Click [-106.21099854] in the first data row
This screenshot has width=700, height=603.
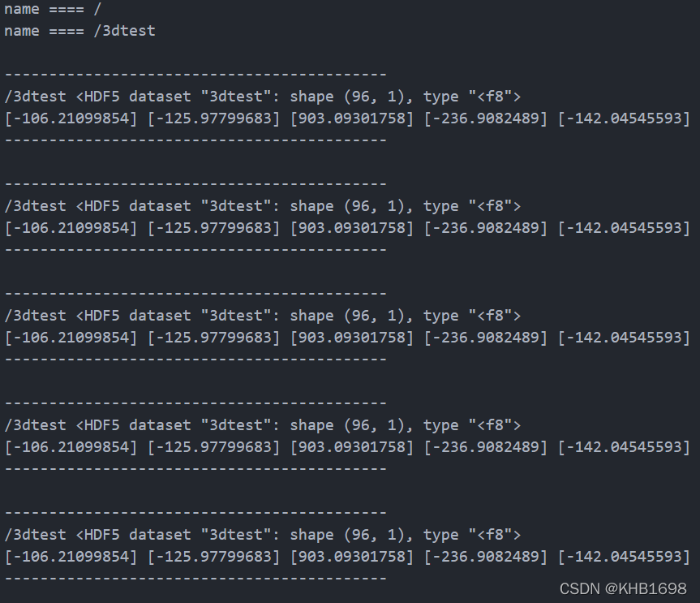point(71,118)
